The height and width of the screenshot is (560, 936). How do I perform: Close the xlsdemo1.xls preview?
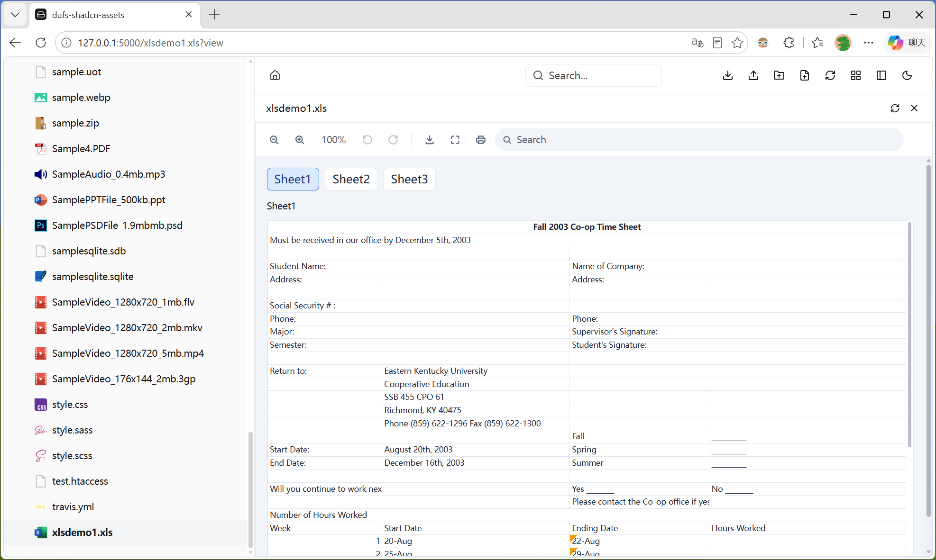[914, 108]
